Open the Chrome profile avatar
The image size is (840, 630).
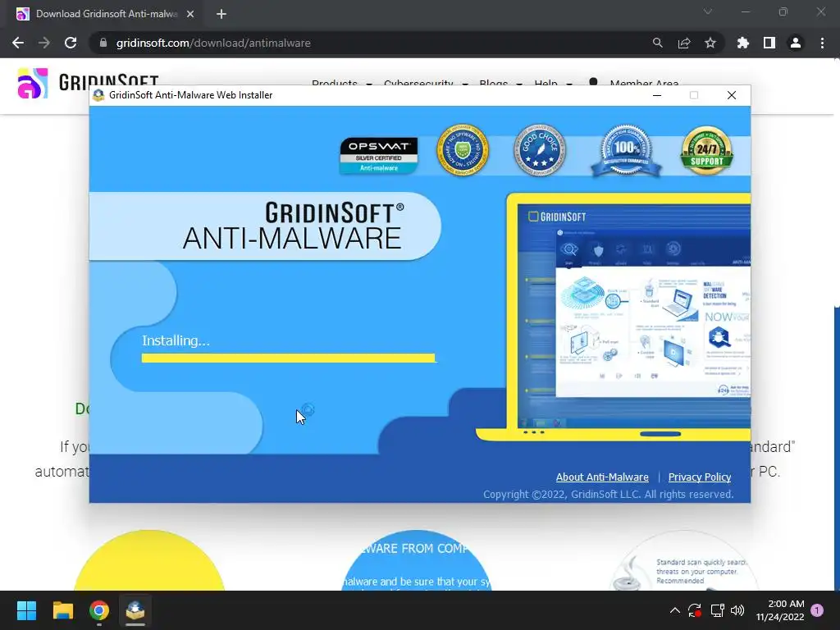(796, 43)
